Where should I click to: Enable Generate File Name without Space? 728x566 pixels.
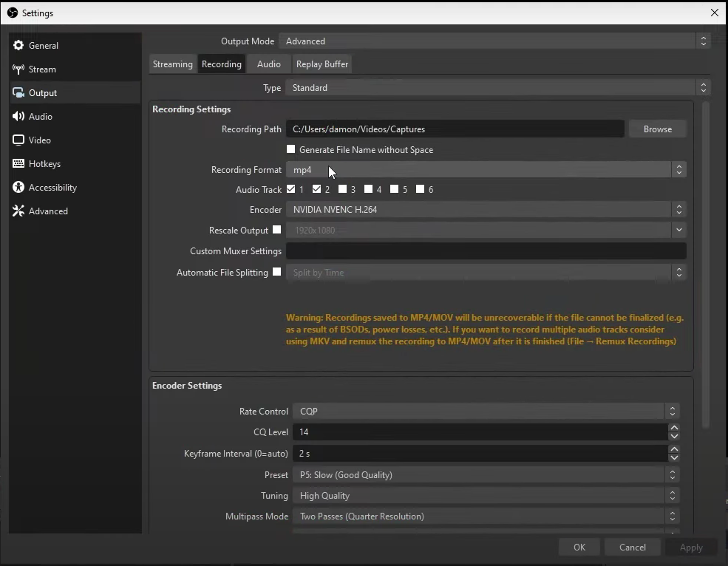coord(291,149)
